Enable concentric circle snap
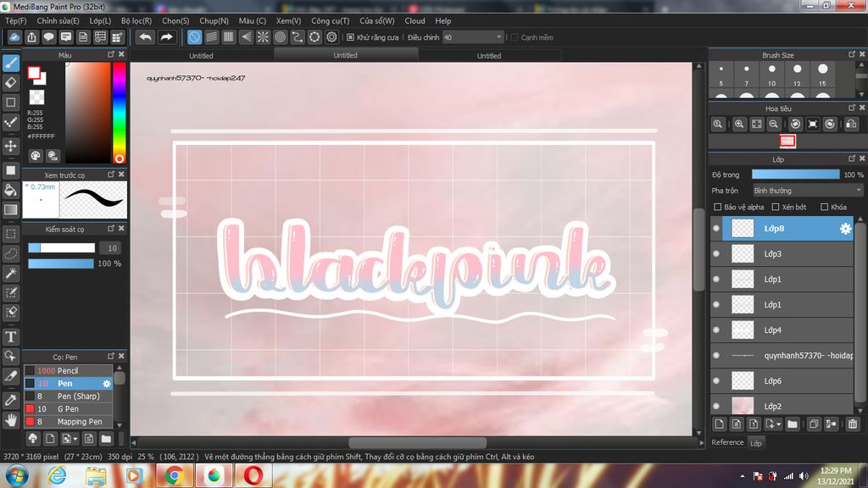 coord(280,37)
